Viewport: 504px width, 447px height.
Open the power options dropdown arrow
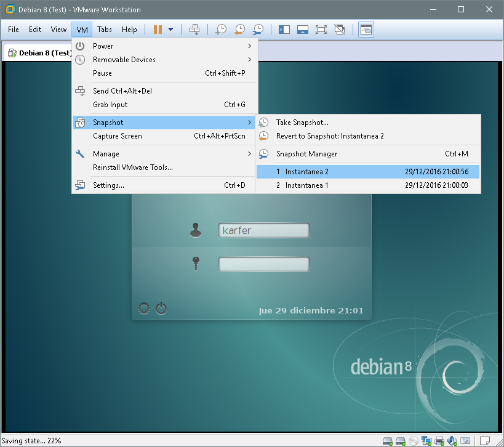pyautogui.click(x=170, y=30)
